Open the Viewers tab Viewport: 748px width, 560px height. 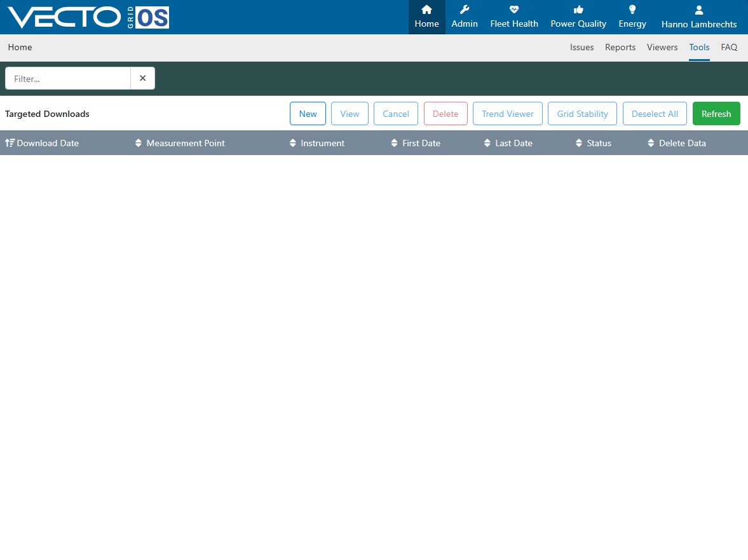(x=662, y=47)
